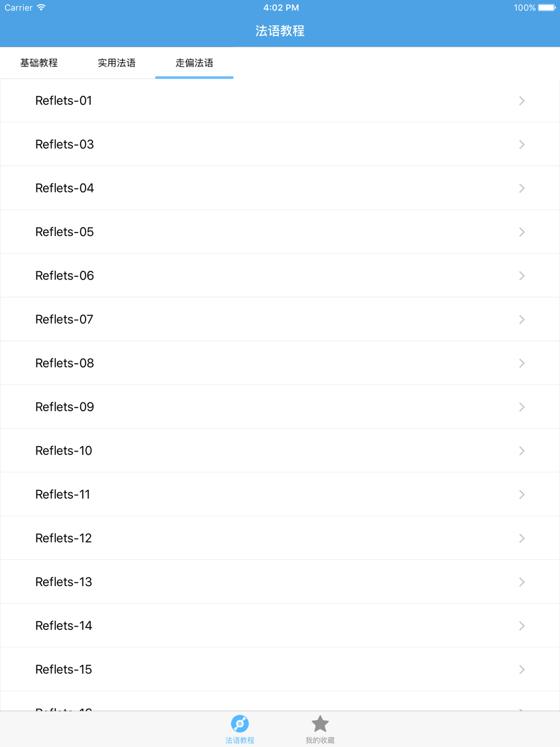Select the 走遍法语 tab
Image resolution: width=560 pixels, height=747 pixels.
tap(194, 63)
